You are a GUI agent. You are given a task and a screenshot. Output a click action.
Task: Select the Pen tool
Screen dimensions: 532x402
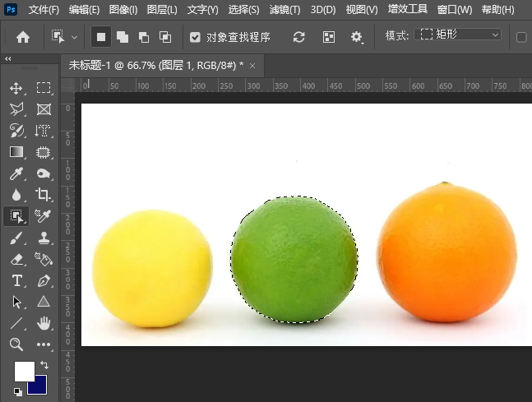click(44, 281)
